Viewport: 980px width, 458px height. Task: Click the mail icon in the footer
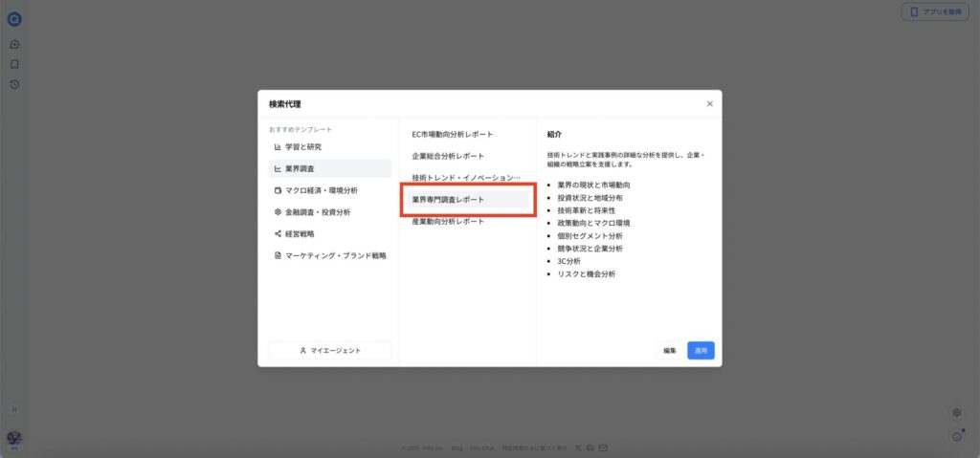[603, 448]
